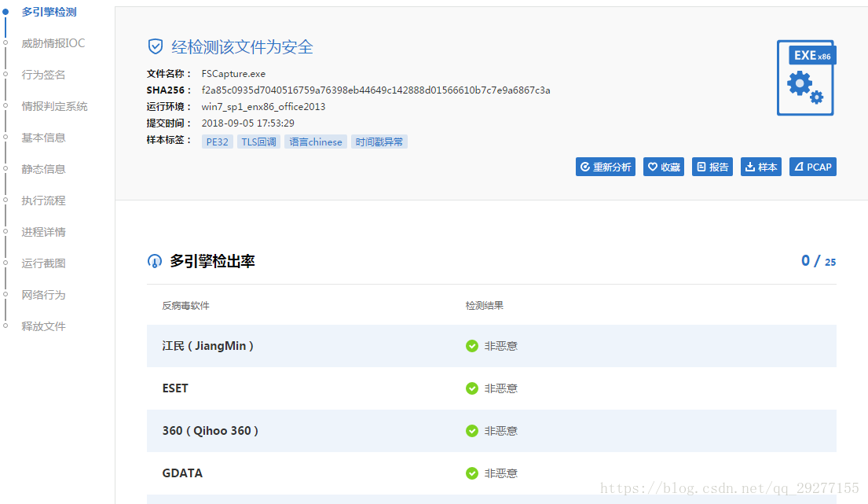Click 非恶意 result in GDATA row
Viewport: 868px width, 504px height.
coord(501,473)
